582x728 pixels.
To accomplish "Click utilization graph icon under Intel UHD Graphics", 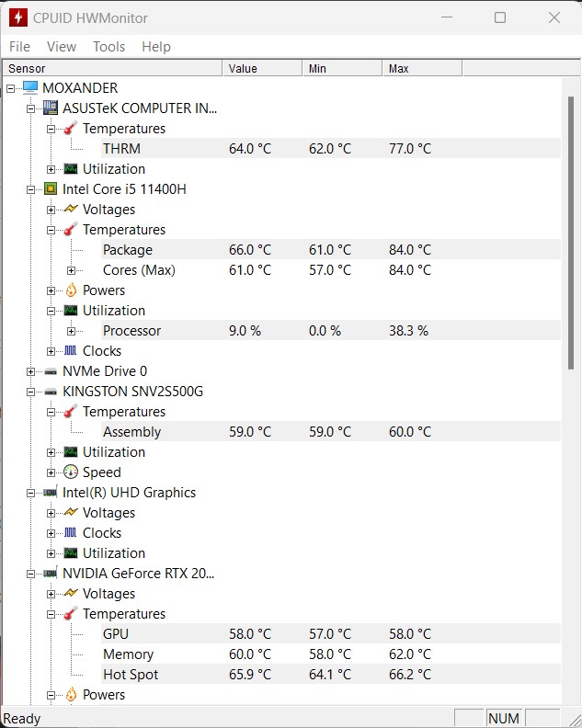I will click(71, 553).
